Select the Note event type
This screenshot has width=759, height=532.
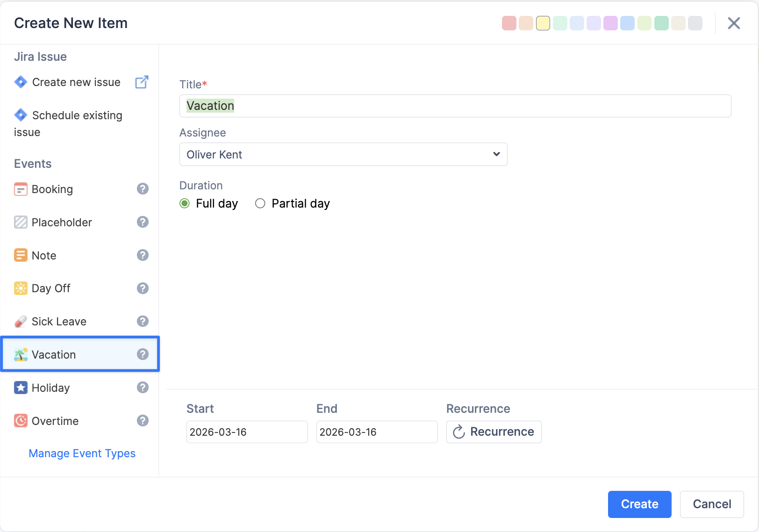(x=44, y=256)
